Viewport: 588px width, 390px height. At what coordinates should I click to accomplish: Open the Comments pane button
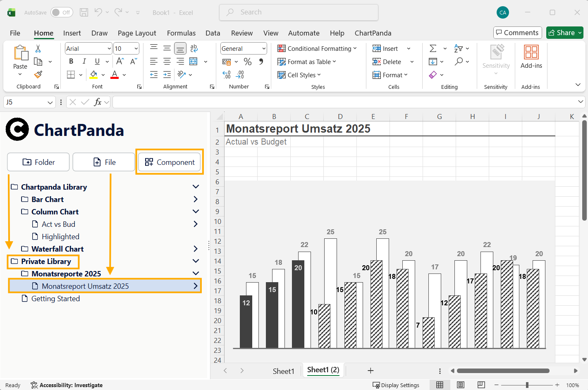(x=517, y=33)
